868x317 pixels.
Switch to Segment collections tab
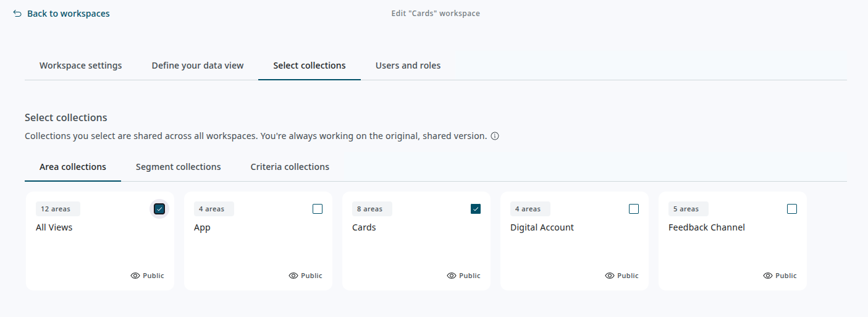coord(178,167)
